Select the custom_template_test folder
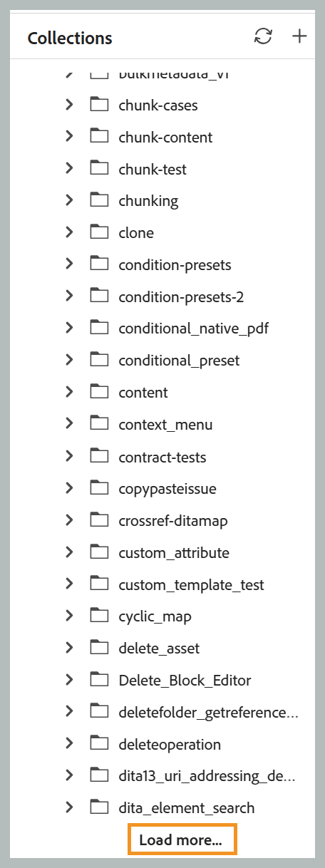The height and width of the screenshot is (868, 325). coord(191,584)
